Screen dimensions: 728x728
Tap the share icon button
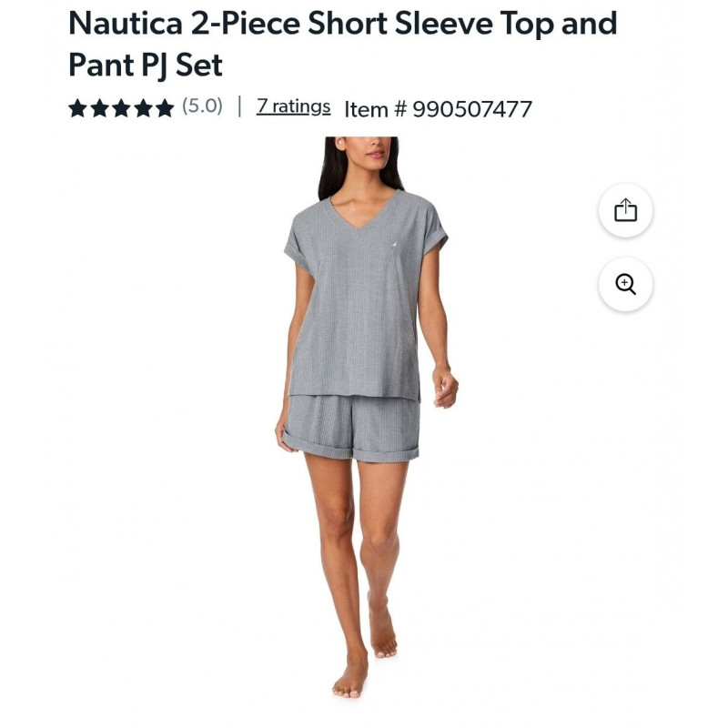[x=625, y=210]
